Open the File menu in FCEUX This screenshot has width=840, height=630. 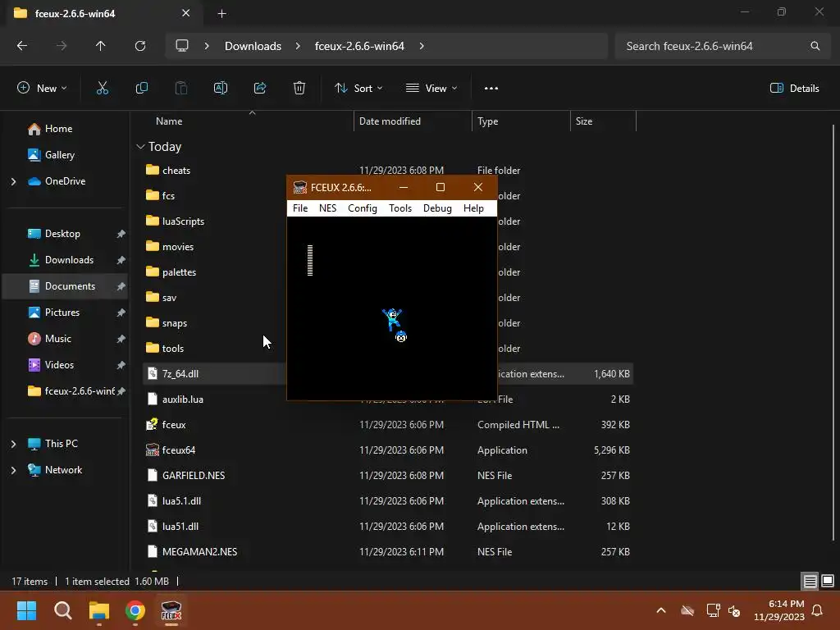[x=300, y=208]
